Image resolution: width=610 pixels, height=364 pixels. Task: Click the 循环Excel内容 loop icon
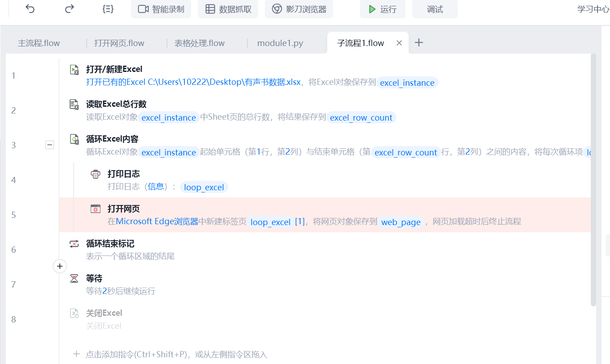pos(74,139)
